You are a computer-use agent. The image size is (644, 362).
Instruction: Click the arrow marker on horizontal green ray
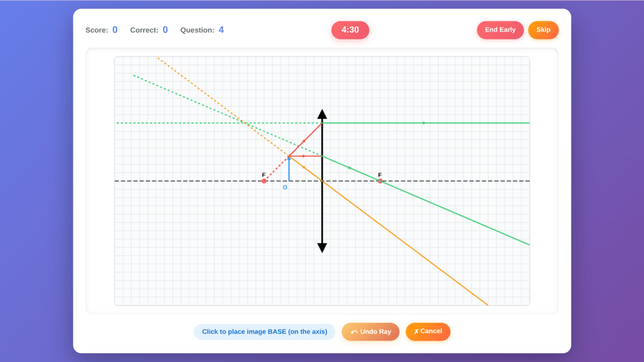[425, 123]
